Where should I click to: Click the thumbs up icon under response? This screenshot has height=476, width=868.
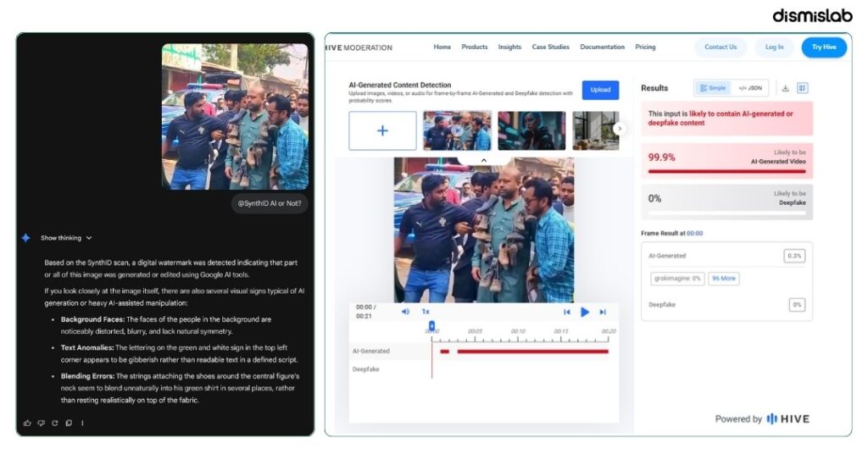[x=27, y=423]
